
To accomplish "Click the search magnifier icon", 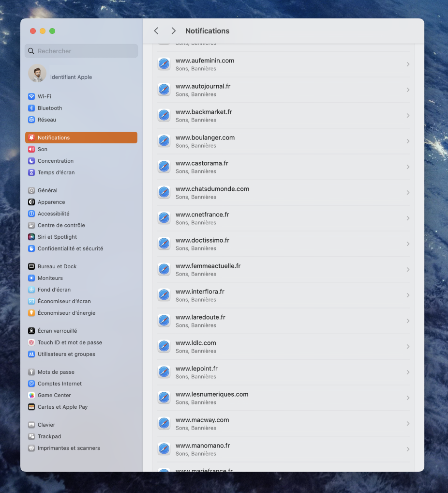I will (31, 51).
